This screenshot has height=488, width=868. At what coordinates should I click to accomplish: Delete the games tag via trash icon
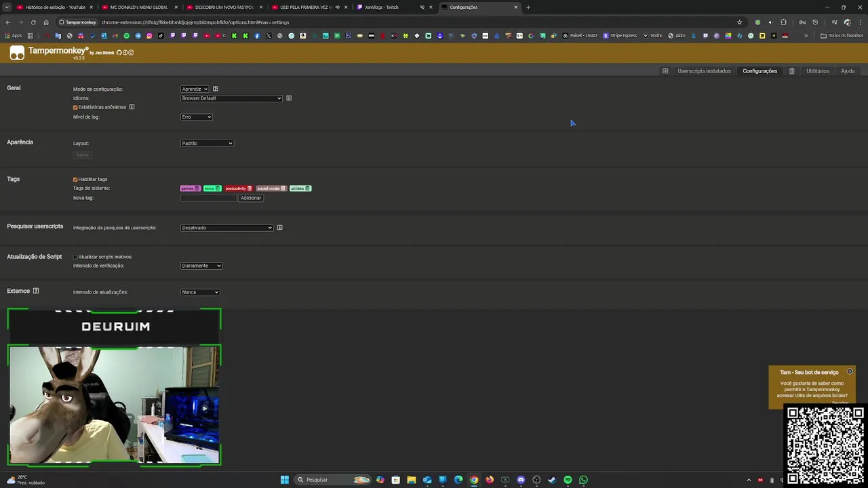[x=197, y=188]
